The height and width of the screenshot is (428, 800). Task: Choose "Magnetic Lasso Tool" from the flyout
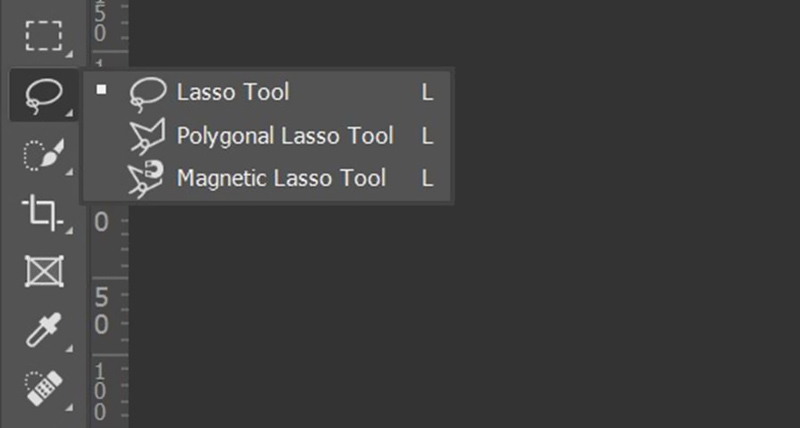tap(281, 179)
